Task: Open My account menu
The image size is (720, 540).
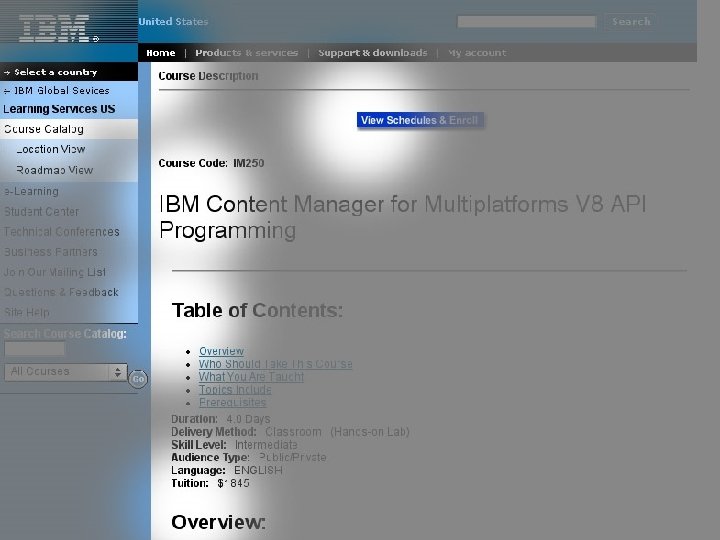Action: tap(477, 53)
